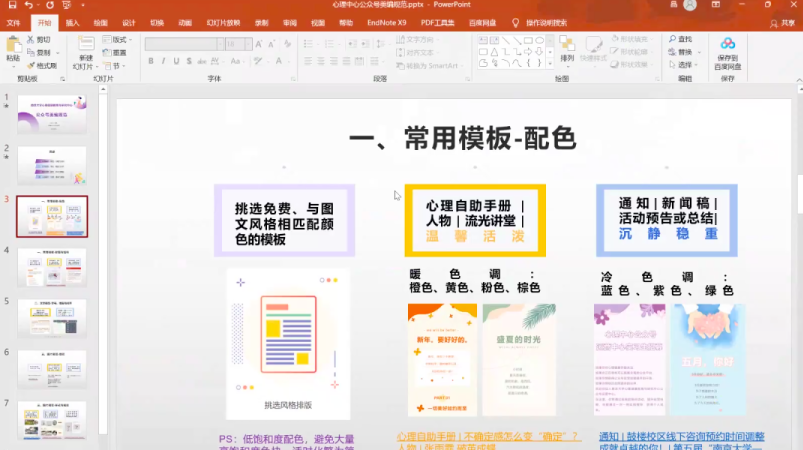Open the font size dropdown showing 18
Viewport: 803px width, 450px height.
[248, 44]
